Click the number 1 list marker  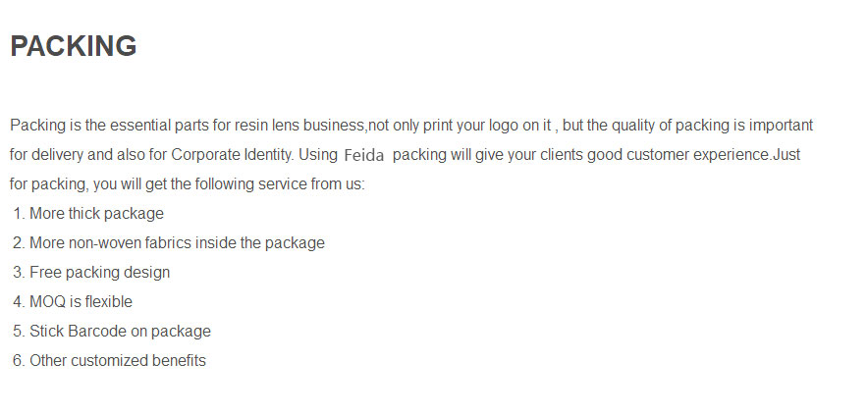(19, 214)
